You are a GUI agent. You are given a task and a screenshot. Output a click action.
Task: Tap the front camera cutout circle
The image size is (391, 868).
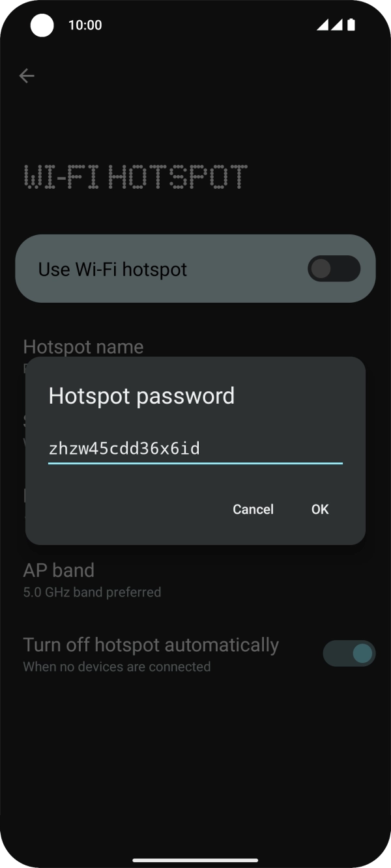click(42, 25)
